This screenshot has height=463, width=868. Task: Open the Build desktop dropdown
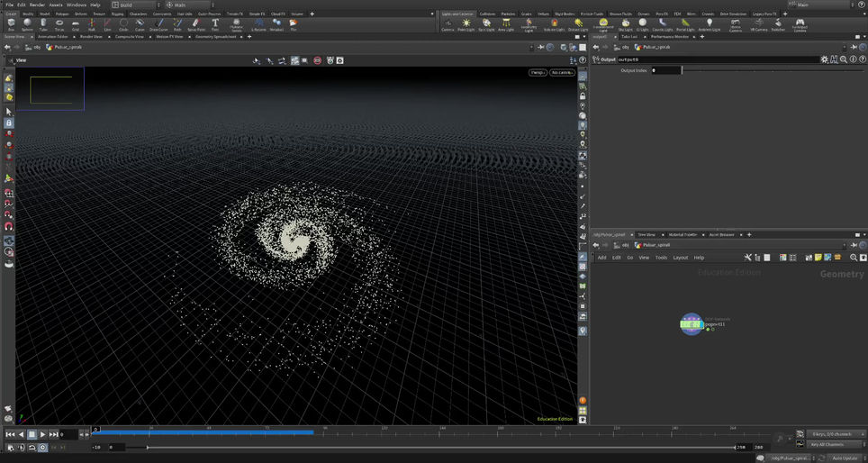tap(135, 5)
